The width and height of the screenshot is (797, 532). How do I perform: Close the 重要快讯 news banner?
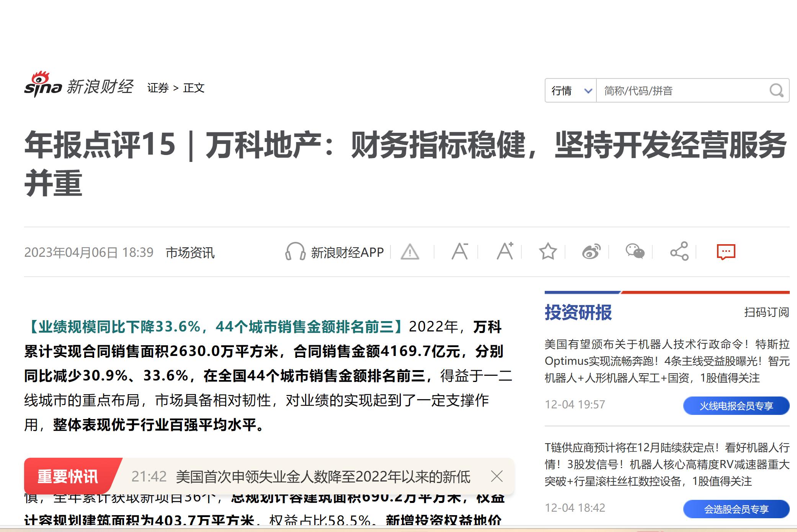tap(496, 477)
